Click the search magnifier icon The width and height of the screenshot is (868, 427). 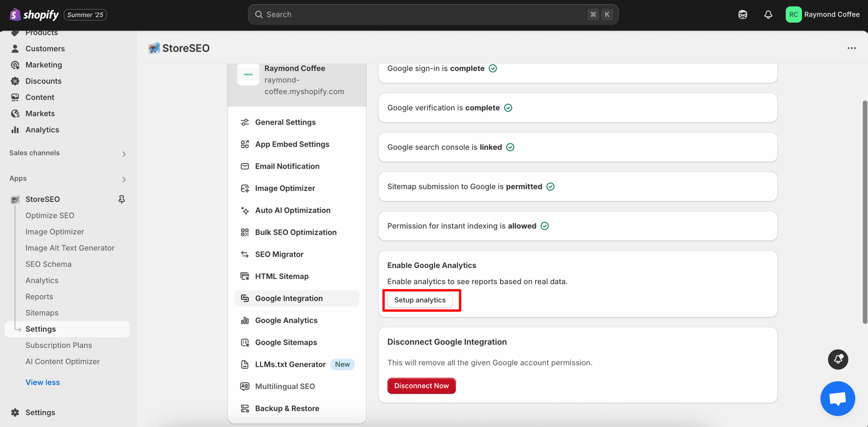click(x=259, y=15)
